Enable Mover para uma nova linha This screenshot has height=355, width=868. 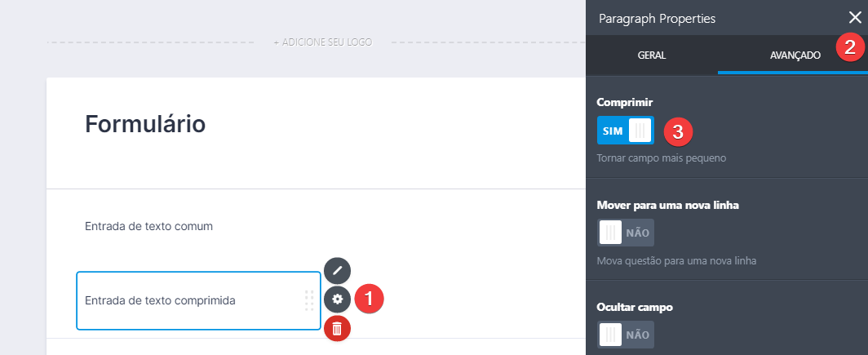pyautogui.click(x=626, y=233)
